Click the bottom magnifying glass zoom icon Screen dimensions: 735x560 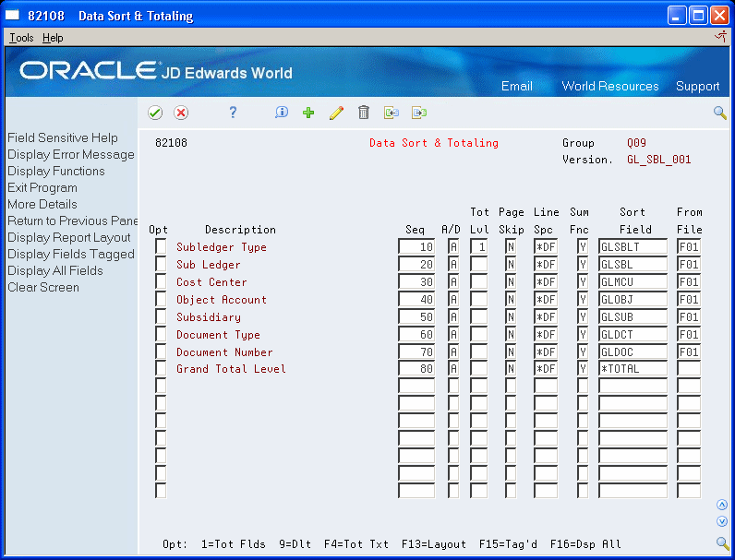(722, 543)
